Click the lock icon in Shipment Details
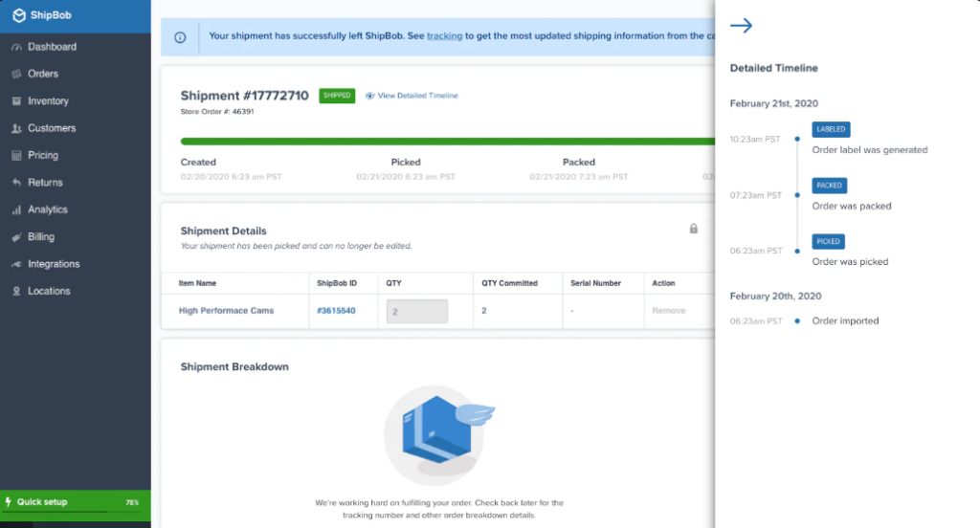 (694, 229)
